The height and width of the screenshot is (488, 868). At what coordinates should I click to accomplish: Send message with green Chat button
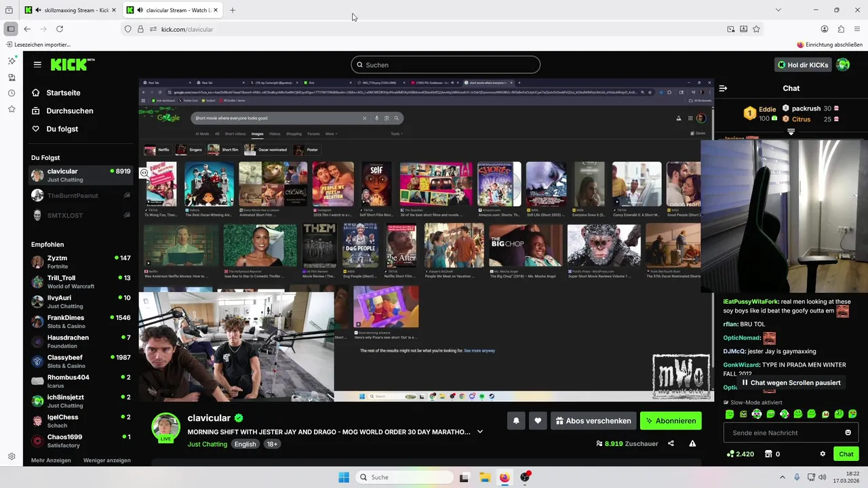(846, 454)
